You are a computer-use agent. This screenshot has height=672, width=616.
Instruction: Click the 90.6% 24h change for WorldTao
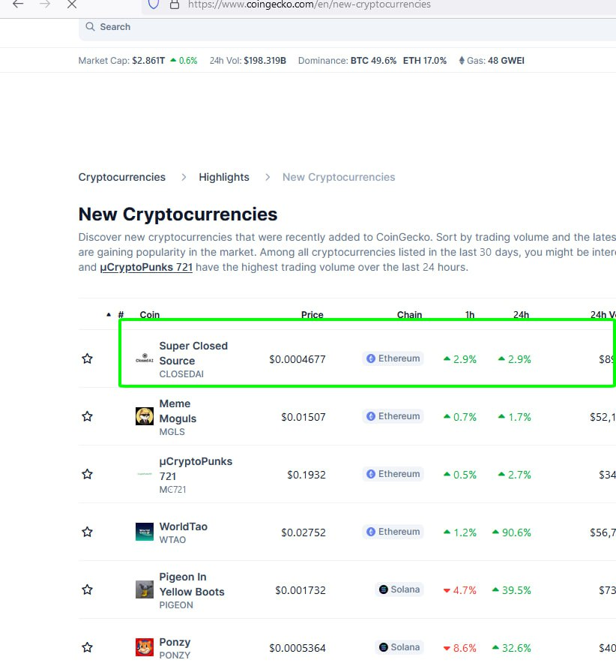[512, 532]
